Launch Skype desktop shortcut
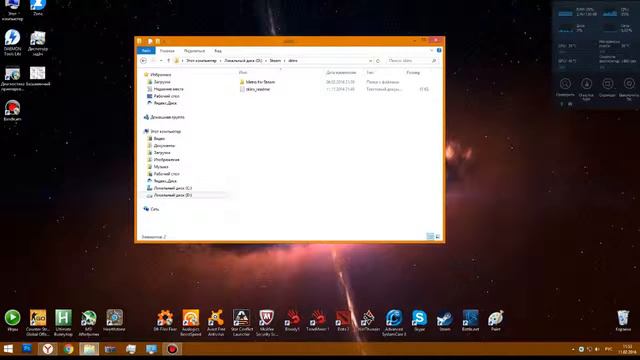This screenshot has height=360, width=640. [419, 320]
